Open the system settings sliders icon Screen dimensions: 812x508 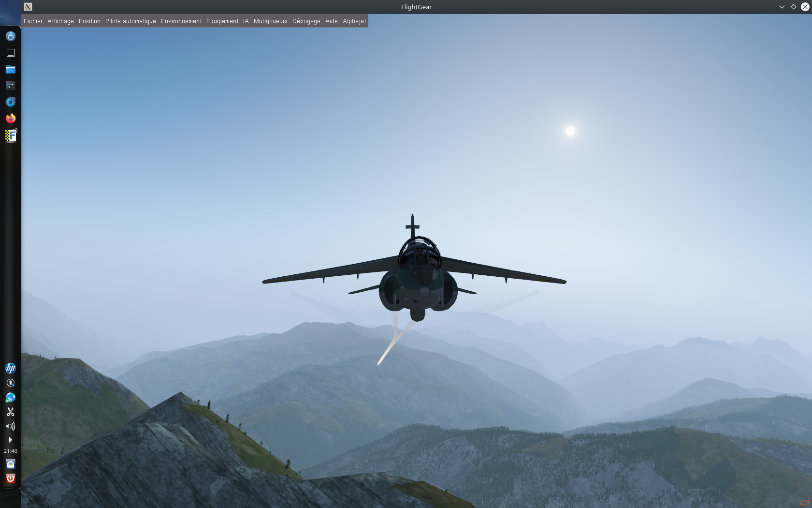[x=11, y=86]
